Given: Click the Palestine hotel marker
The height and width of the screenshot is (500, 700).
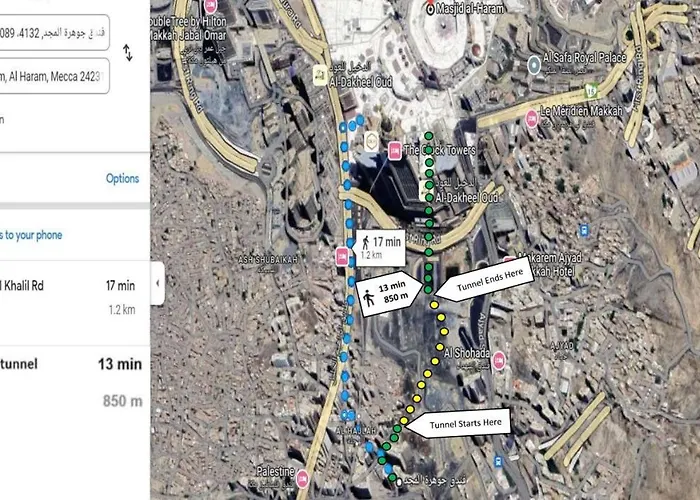Looking at the screenshot, I should pyautogui.click(x=303, y=478).
